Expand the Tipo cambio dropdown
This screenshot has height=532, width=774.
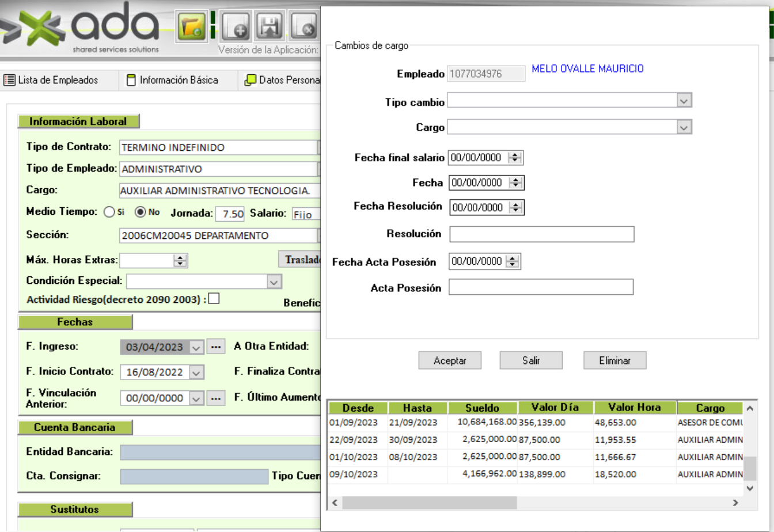click(684, 101)
